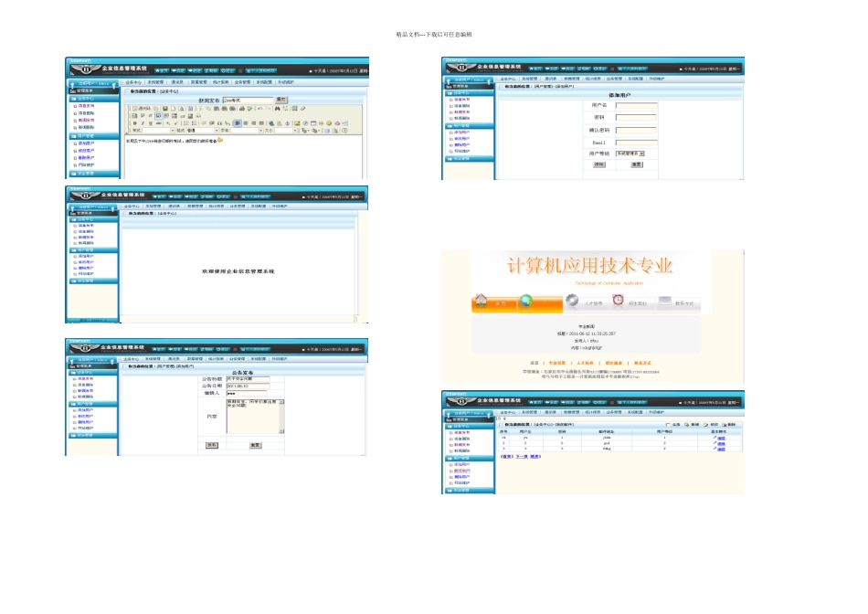The height and width of the screenshot is (614, 868).
Task: Expand the 字体 font dropdown in the editor
Action: point(246,131)
